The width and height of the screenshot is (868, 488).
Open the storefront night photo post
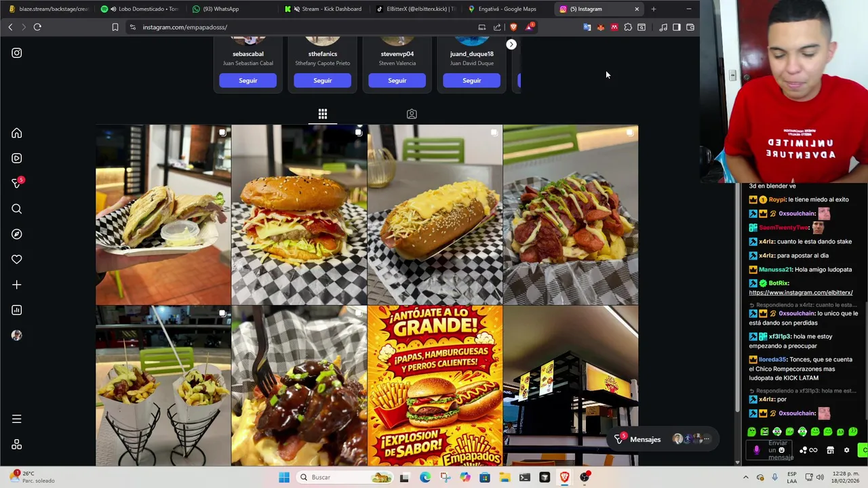click(570, 386)
